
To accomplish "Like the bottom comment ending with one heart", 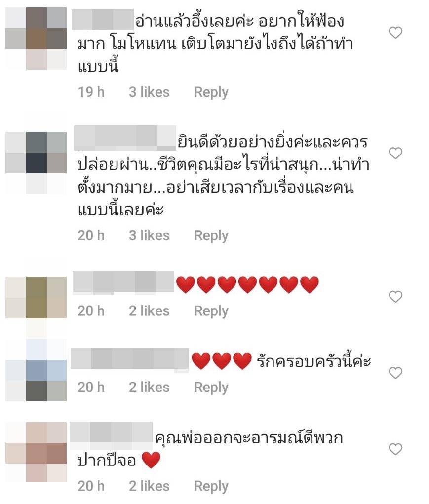I will pyautogui.click(x=395, y=449).
